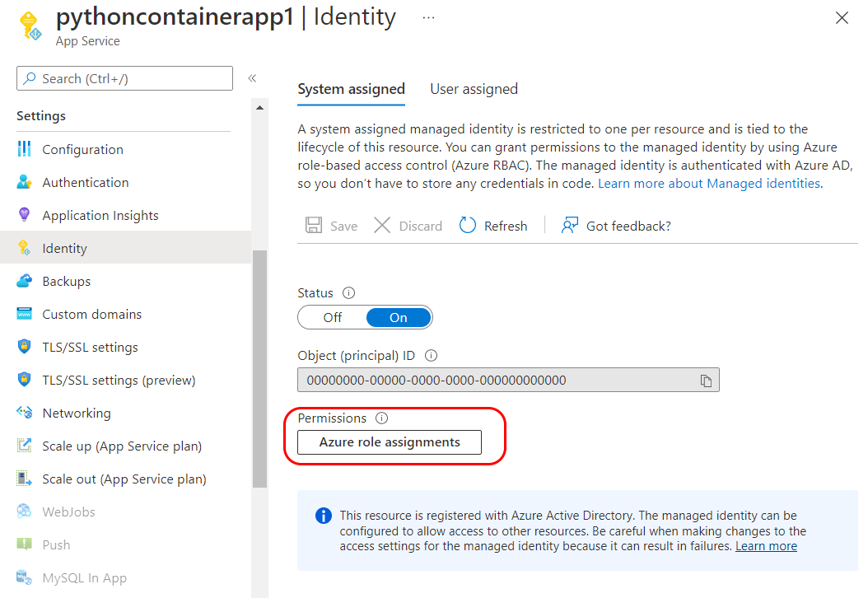Open the ellipsis more options menu

[x=428, y=18]
